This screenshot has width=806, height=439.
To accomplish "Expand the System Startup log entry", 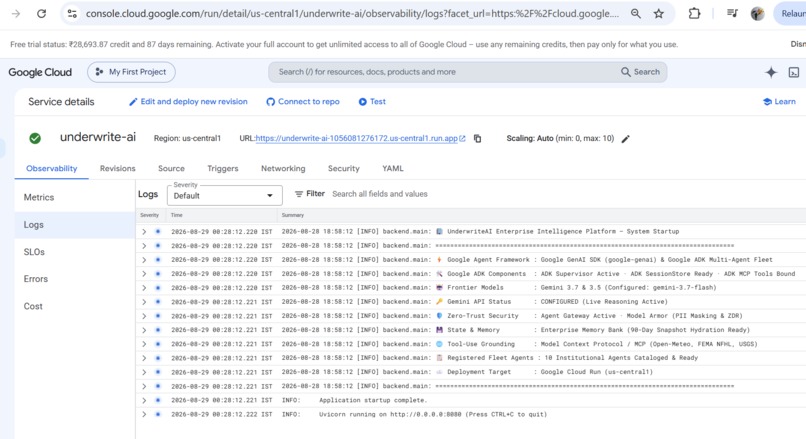I will coord(144,232).
